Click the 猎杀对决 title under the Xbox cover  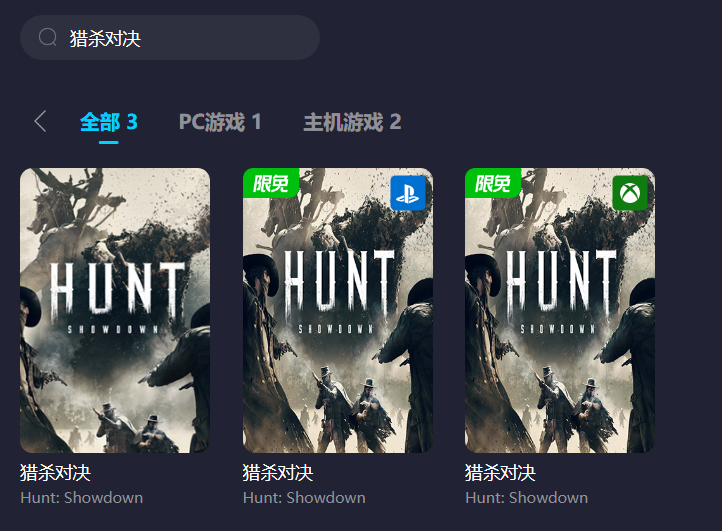pos(500,473)
